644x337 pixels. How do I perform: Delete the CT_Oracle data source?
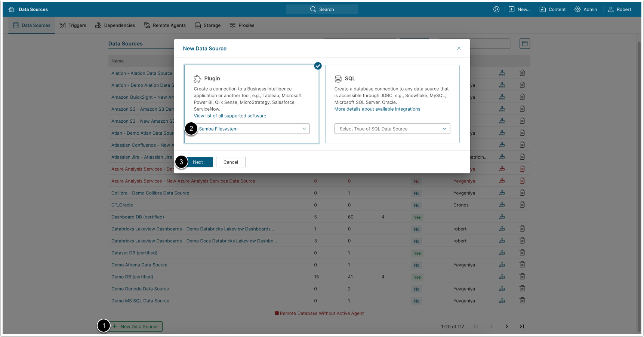(522, 205)
